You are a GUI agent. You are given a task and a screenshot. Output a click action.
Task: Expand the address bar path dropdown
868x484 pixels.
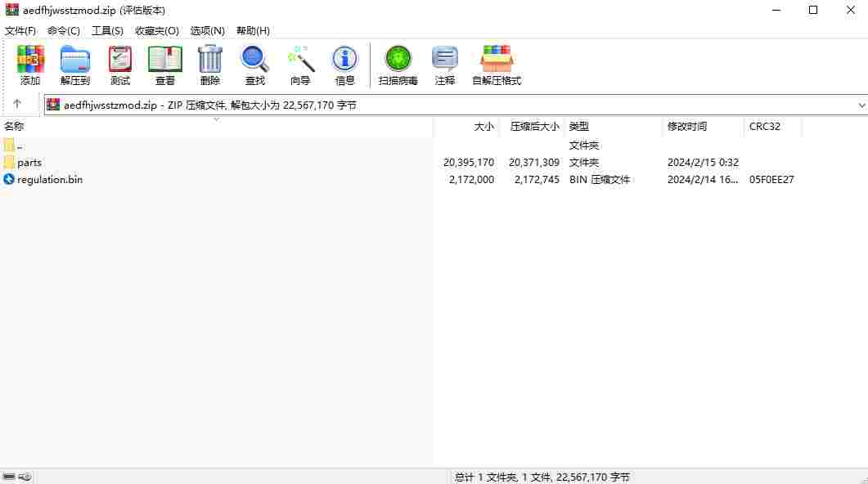click(x=861, y=105)
